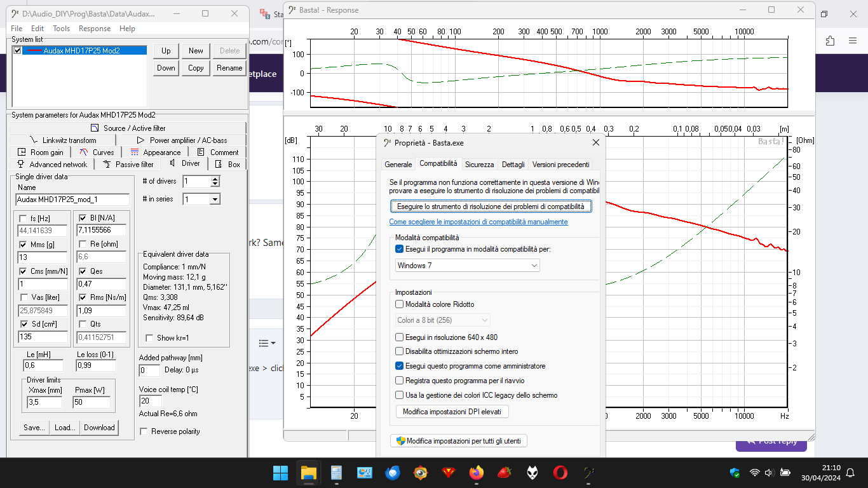
Task: Switch to the Box tab
Action: [x=227, y=164]
